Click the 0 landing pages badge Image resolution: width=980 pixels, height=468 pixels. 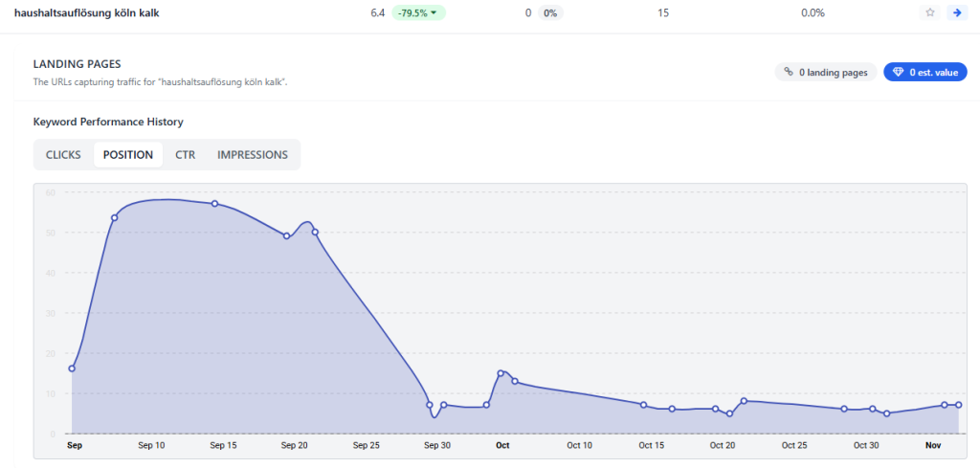point(825,72)
